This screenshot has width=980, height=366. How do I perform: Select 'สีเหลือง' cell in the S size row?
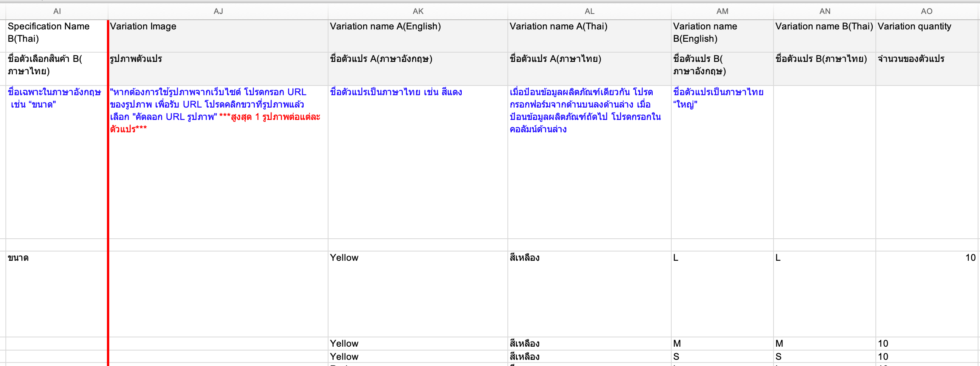pyautogui.click(x=590, y=357)
